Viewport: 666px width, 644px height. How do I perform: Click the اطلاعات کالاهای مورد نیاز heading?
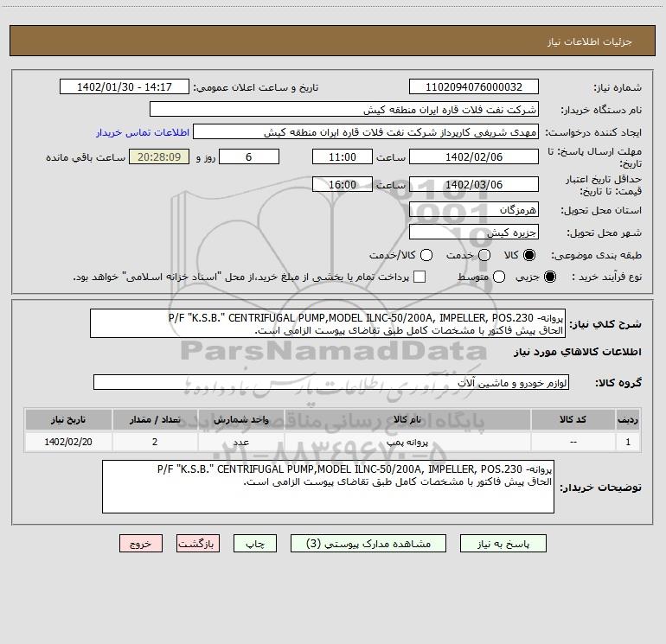[x=577, y=352]
